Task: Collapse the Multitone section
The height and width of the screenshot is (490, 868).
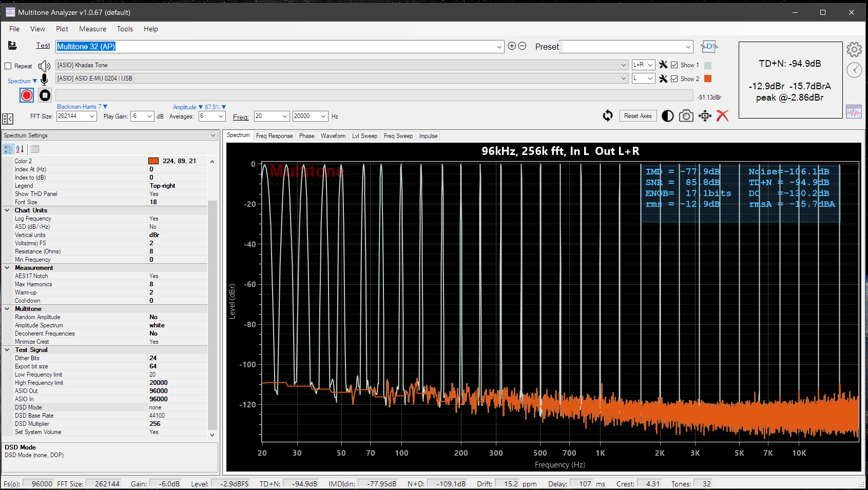Action: coord(7,309)
